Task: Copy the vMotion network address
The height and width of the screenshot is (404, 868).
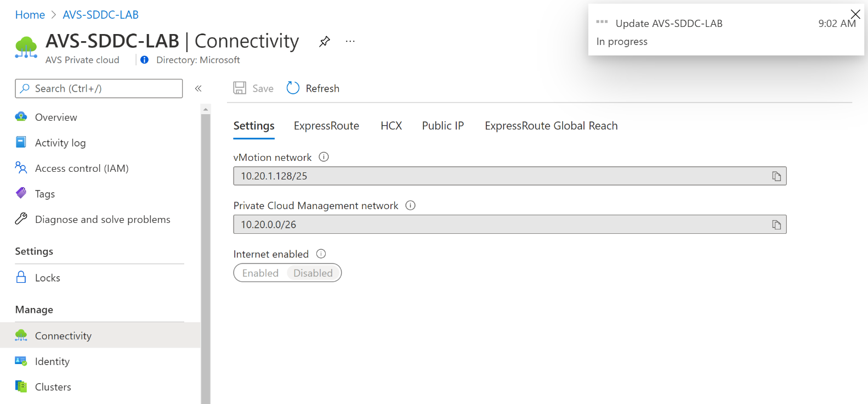Action: point(776,176)
